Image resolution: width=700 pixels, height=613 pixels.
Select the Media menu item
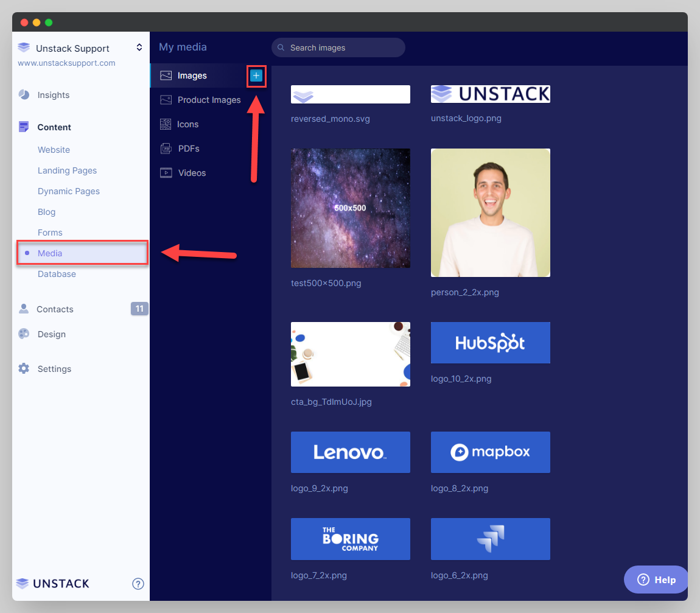pos(83,253)
